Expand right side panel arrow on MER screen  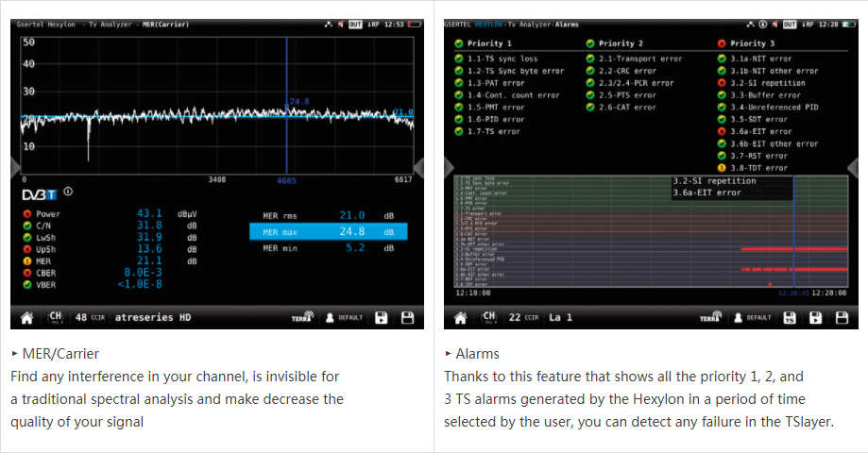click(418, 167)
